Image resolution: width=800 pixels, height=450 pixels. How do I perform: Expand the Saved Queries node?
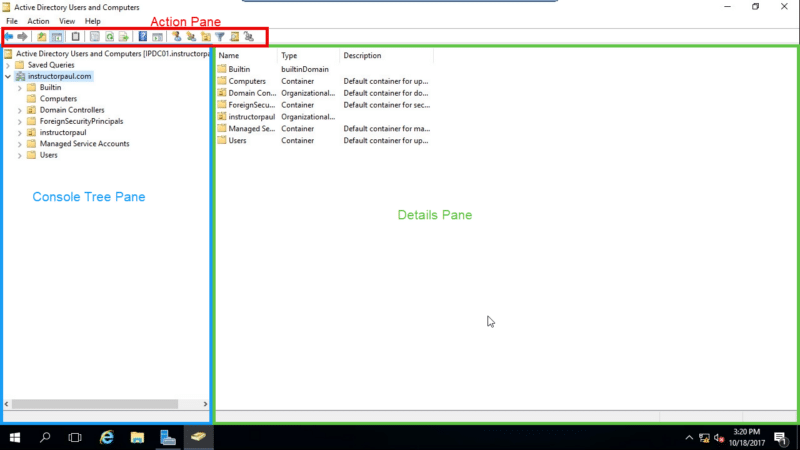tap(8, 65)
